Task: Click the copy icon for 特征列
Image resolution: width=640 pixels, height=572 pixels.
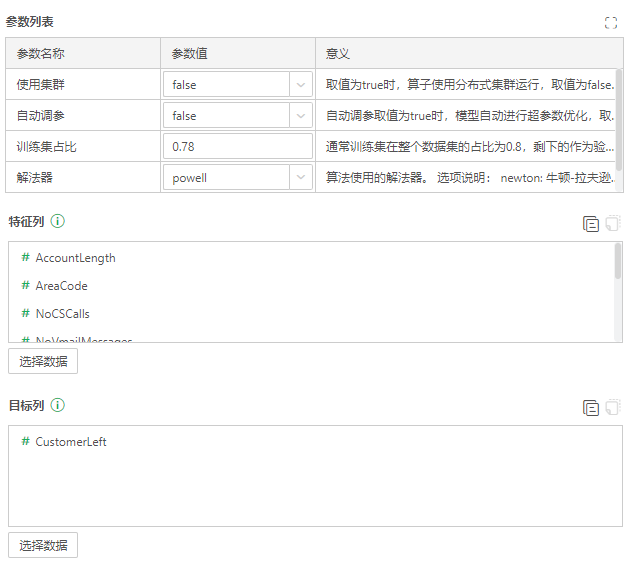Action: pos(591,223)
